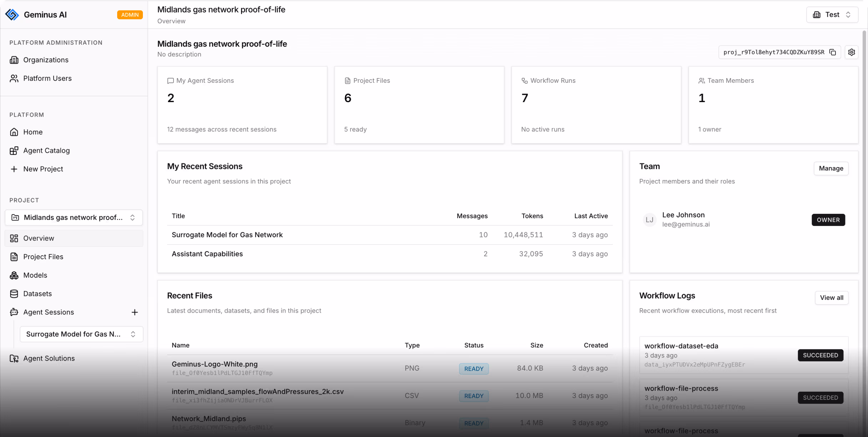Click the Workflow Runs card icon
868x437 pixels.
point(524,81)
